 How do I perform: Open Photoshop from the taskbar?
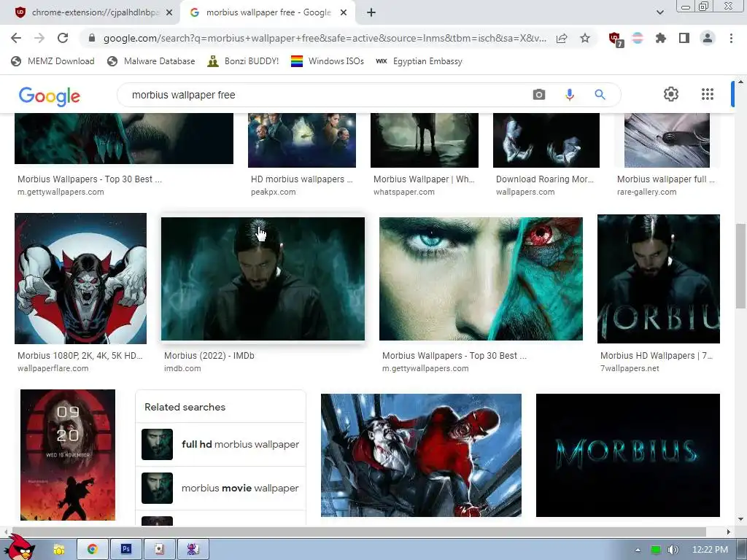tap(125, 550)
